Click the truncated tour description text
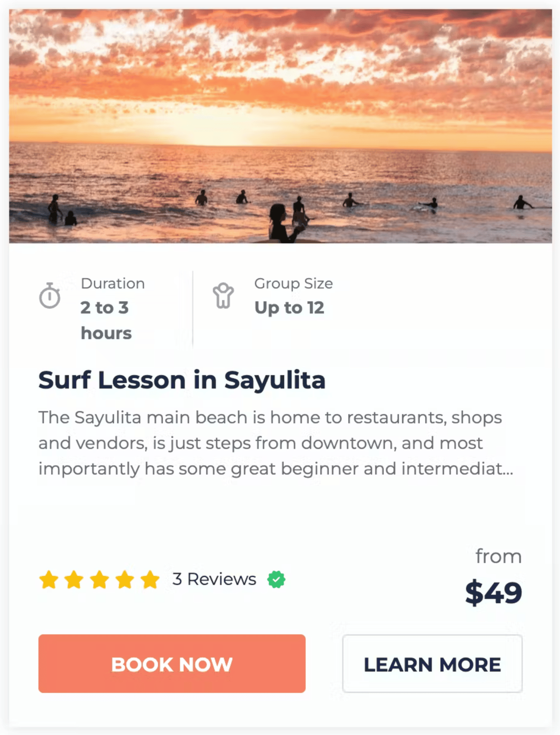This screenshot has width=560, height=735. [276, 443]
